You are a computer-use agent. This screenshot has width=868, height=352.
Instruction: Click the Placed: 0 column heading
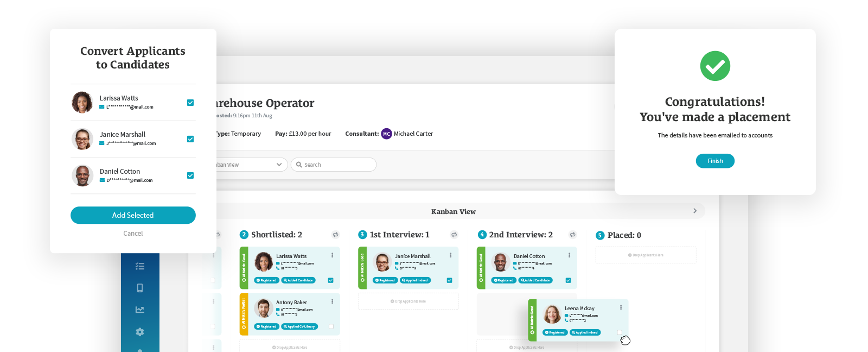pyautogui.click(x=624, y=235)
